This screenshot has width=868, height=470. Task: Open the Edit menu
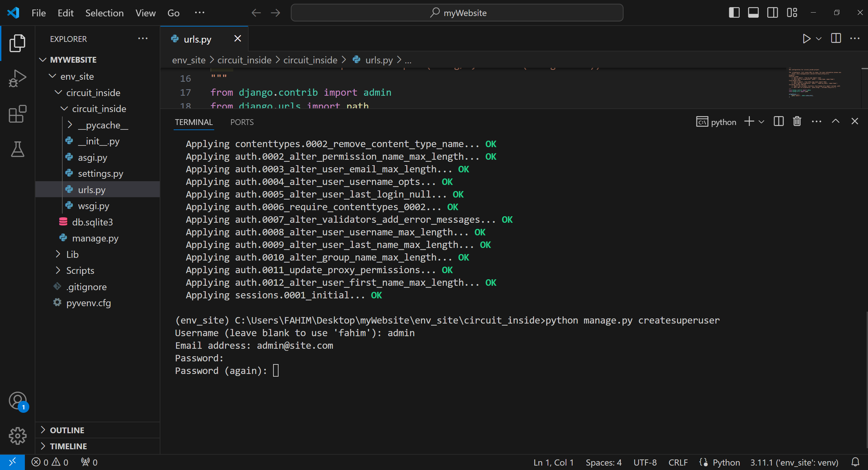(x=65, y=13)
